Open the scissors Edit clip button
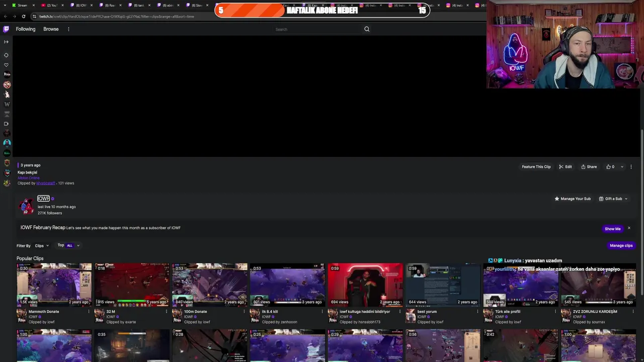 565,167
